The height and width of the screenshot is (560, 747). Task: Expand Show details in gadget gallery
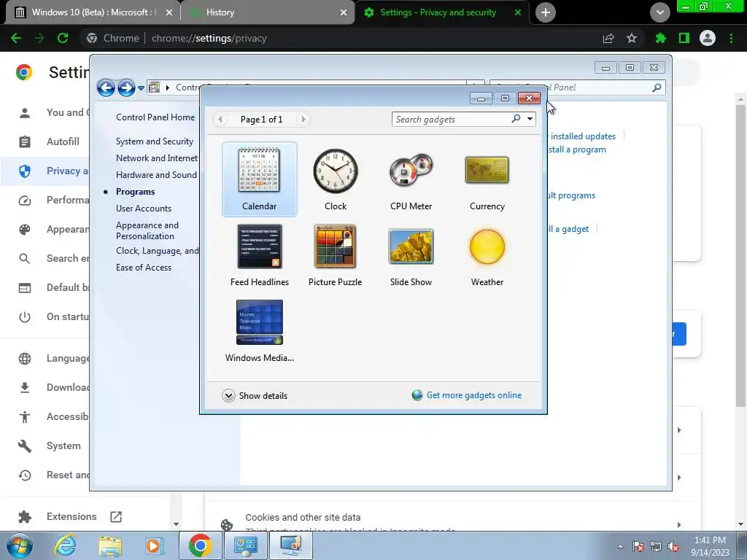(x=255, y=396)
